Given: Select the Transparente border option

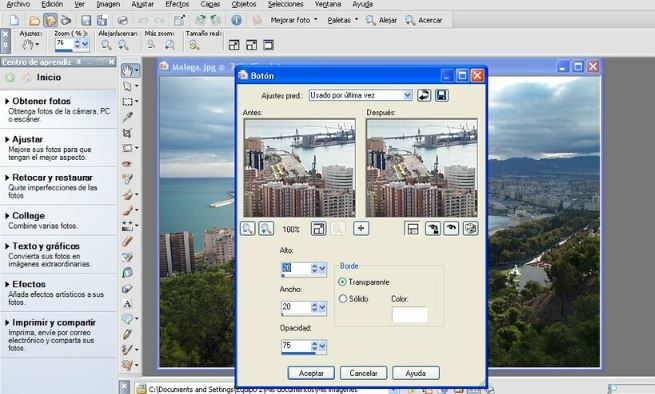Looking at the screenshot, I should click(x=364, y=282).
